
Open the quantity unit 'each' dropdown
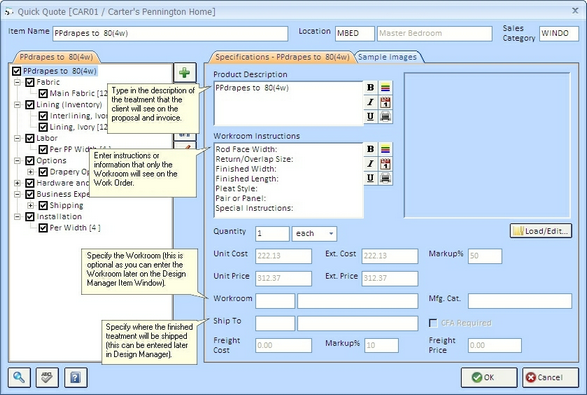coord(331,234)
